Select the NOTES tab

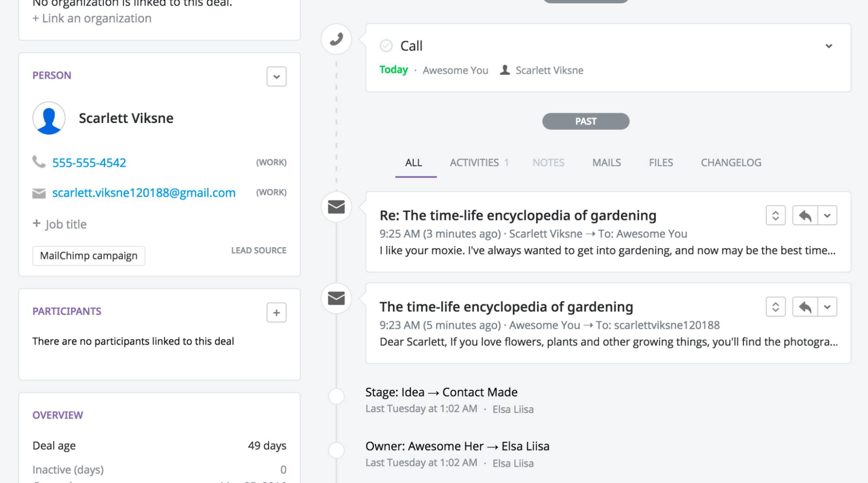(548, 162)
